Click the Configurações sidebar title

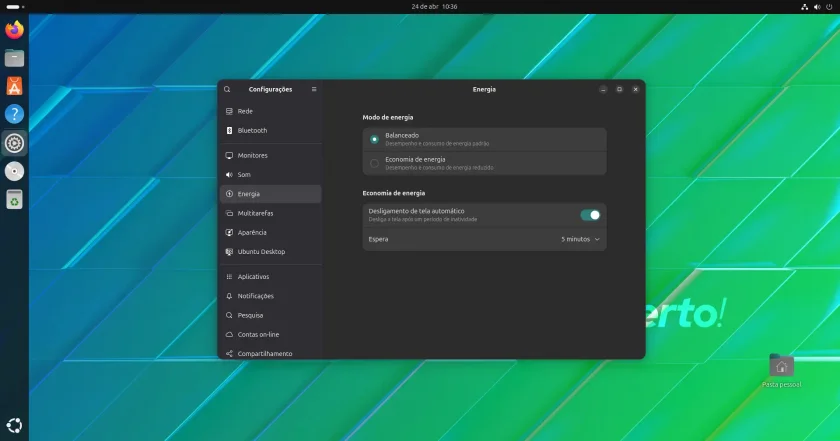(x=271, y=89)
